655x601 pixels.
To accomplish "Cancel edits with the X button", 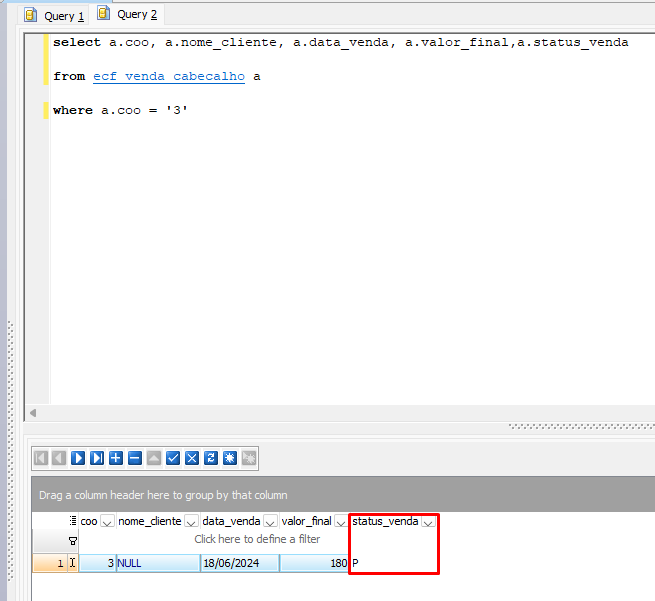I will (192, 458).
